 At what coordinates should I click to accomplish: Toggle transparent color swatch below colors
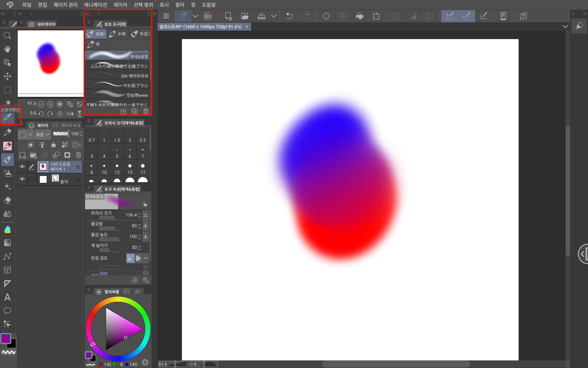(8, 352)
